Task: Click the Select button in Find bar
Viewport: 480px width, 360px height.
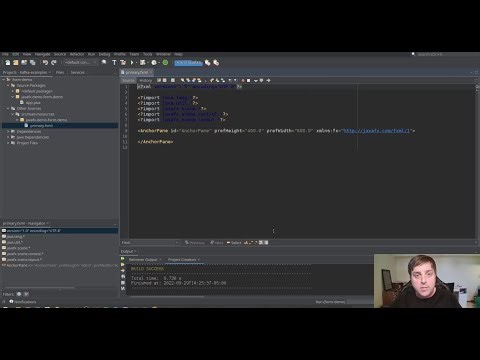Action: (234, 242)
